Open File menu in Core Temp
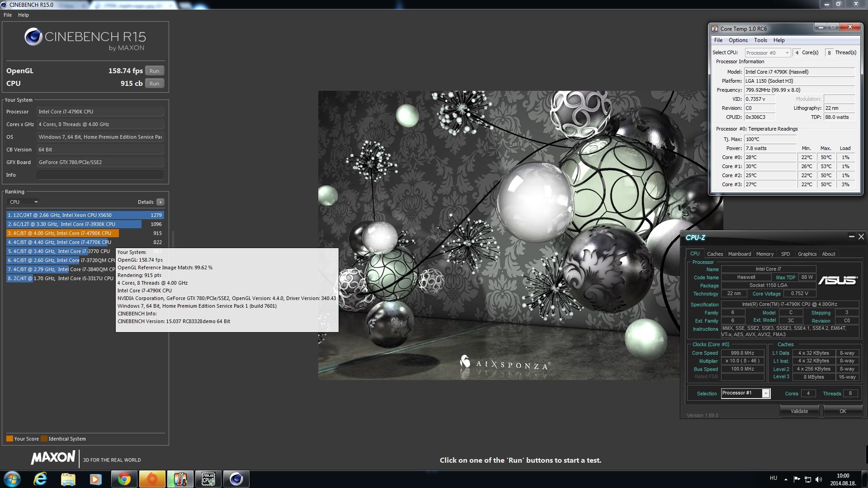Viewport: 868px width, 488px height. coord(718,40)
